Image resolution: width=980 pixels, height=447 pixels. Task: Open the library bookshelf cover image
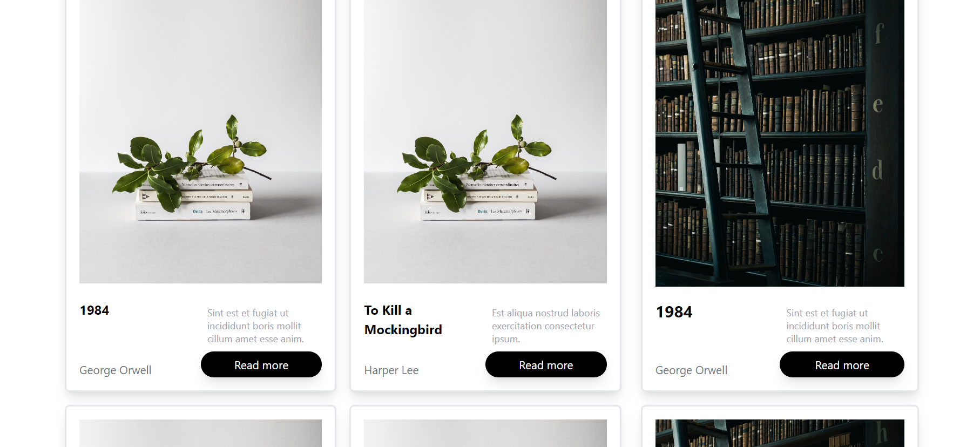[x=780, y=143]
